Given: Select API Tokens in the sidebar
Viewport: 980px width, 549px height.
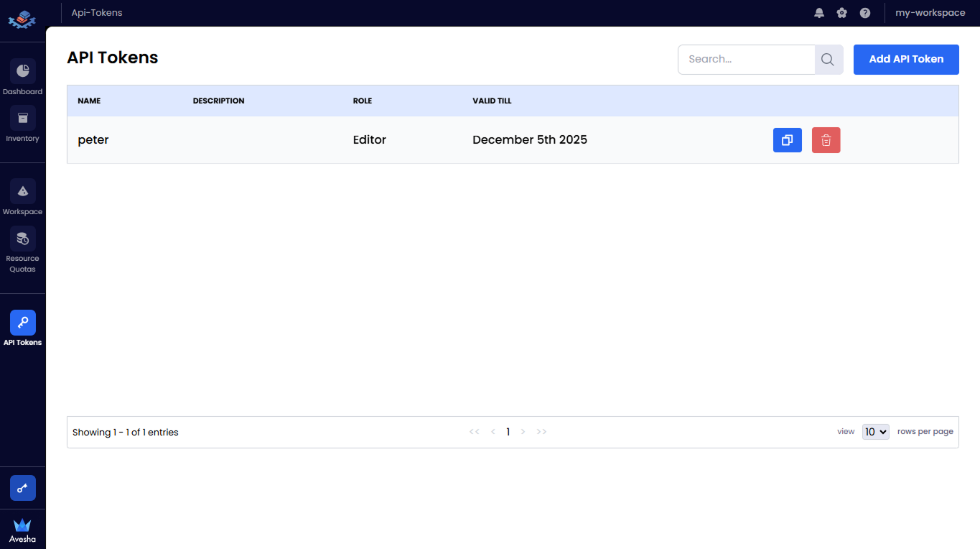Looking at the screenshot, I should [22, 323].
